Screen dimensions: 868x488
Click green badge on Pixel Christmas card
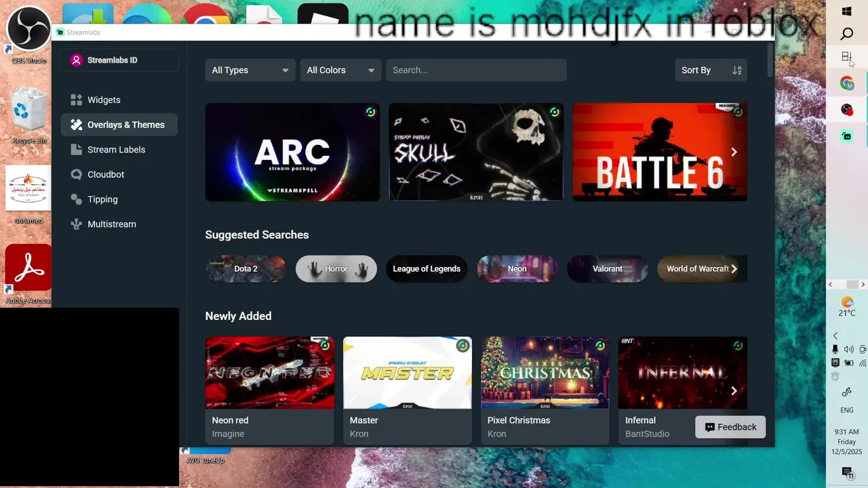600,346
